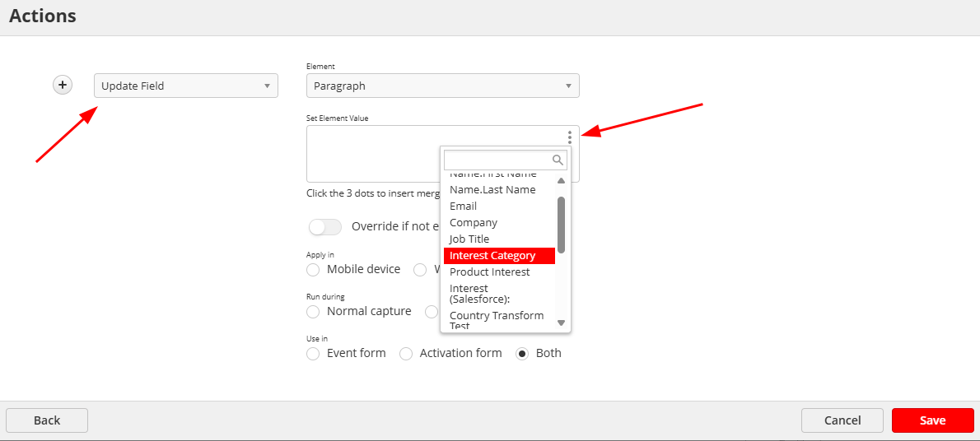Click the red Save button

click(x=932, y=420)
